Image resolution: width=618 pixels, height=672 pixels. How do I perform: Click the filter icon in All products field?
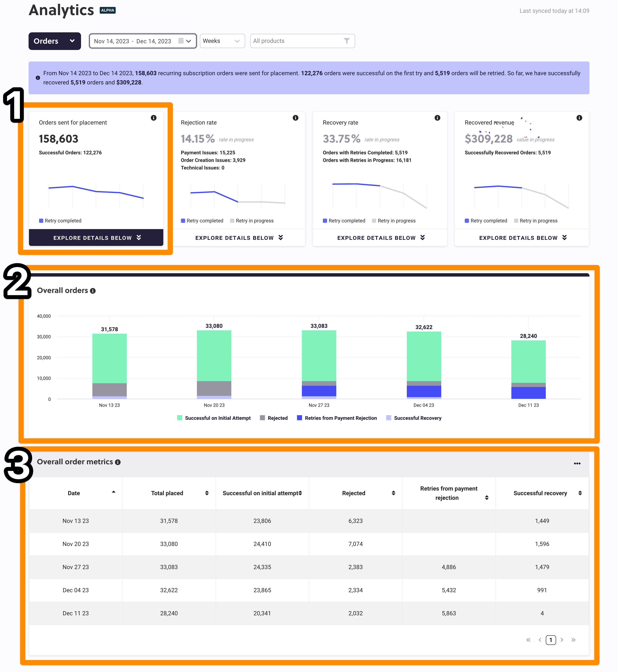click(x=347, y=41)
